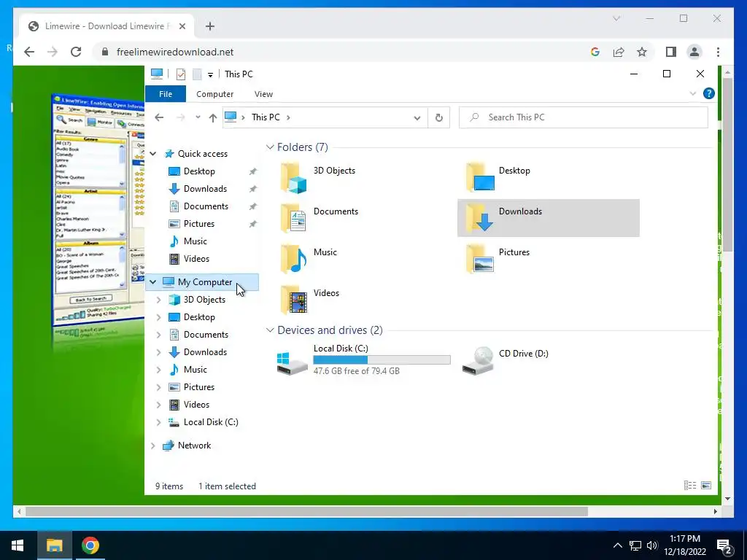
Task: Click the Search This PC field
Action: click(x=583, y=117)
